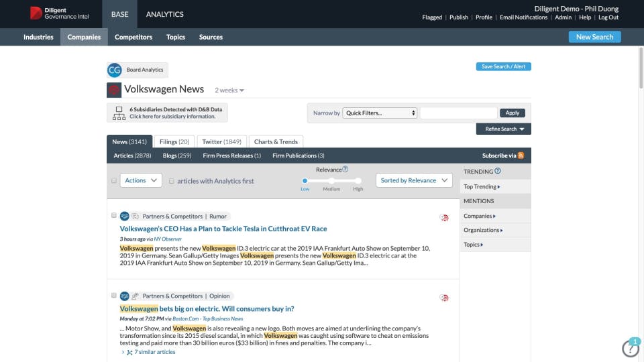
Task: Open the Competitors menu
Action: point(133,37)
